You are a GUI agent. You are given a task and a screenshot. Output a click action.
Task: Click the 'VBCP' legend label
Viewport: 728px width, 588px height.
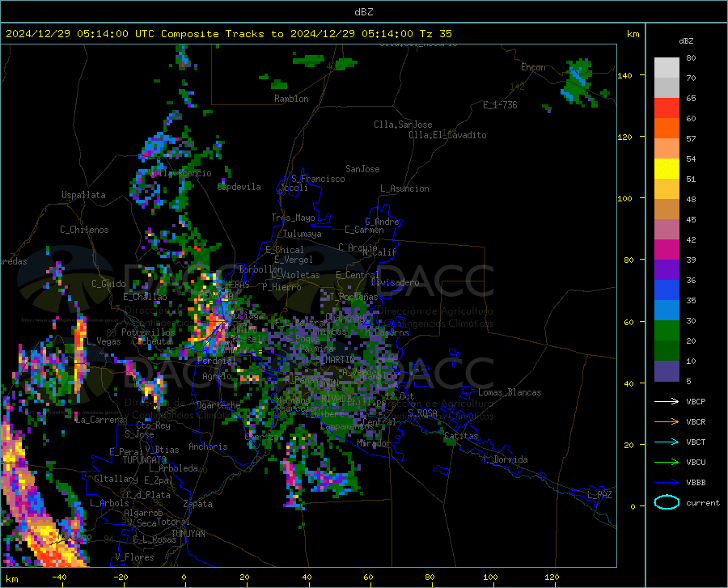coord(696,401)
